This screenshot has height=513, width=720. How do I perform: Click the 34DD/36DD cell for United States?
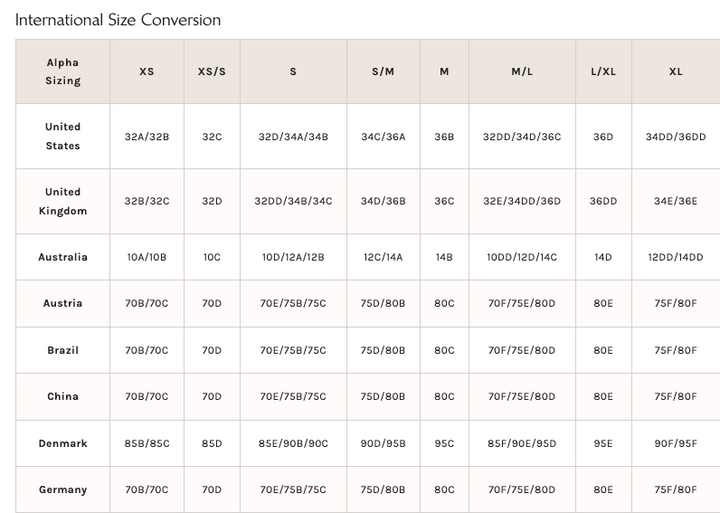pos(676,136)
